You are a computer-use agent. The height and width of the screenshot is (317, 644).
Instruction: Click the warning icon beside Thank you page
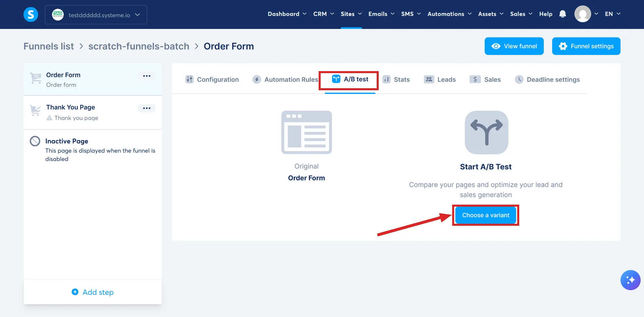tap(49, 118)
